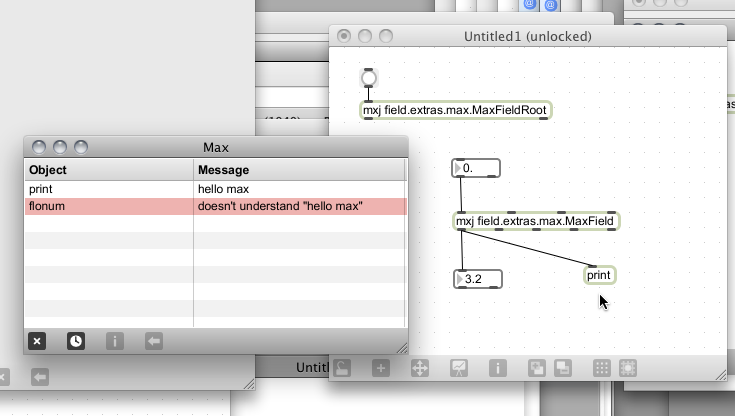This screenshot has width=735, height=416.
Task: Click the new object plus icon
Action: (x=381, y=368)
